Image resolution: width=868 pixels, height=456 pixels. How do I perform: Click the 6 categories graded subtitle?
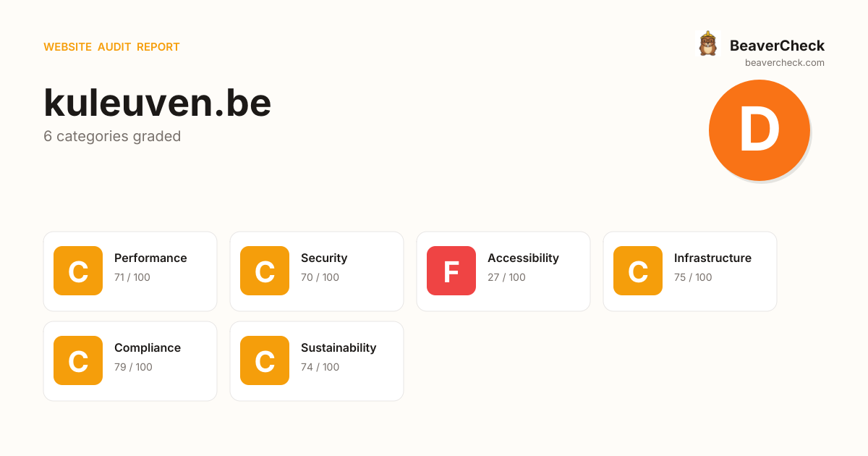point(112,136)
